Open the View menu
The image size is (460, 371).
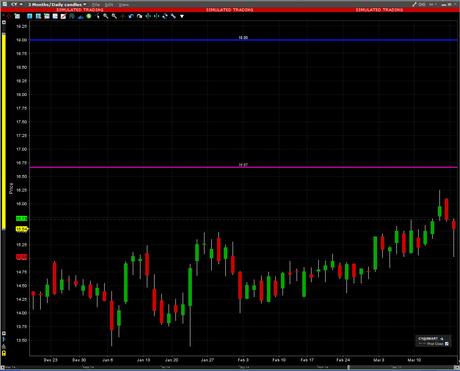click(123, 5)
